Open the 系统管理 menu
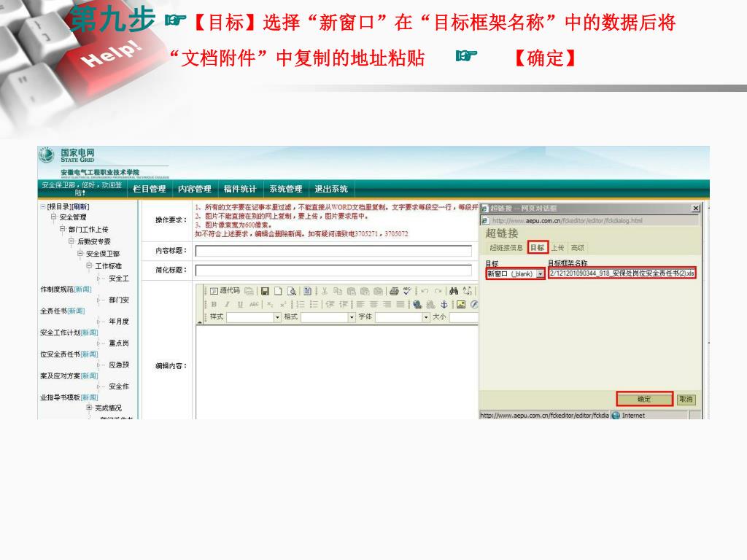This screenshot has width=747, height=560. click(x=286, y=189)
